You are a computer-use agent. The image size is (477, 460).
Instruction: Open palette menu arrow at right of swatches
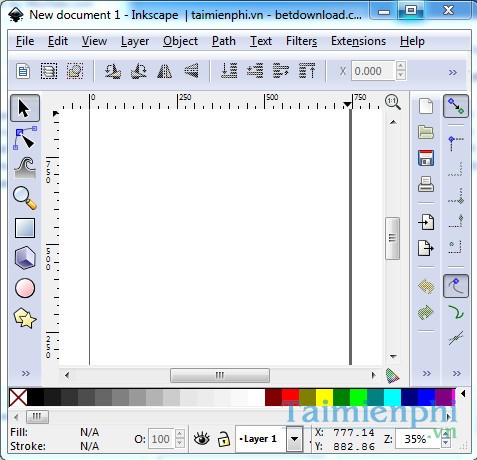click(463, 394)
